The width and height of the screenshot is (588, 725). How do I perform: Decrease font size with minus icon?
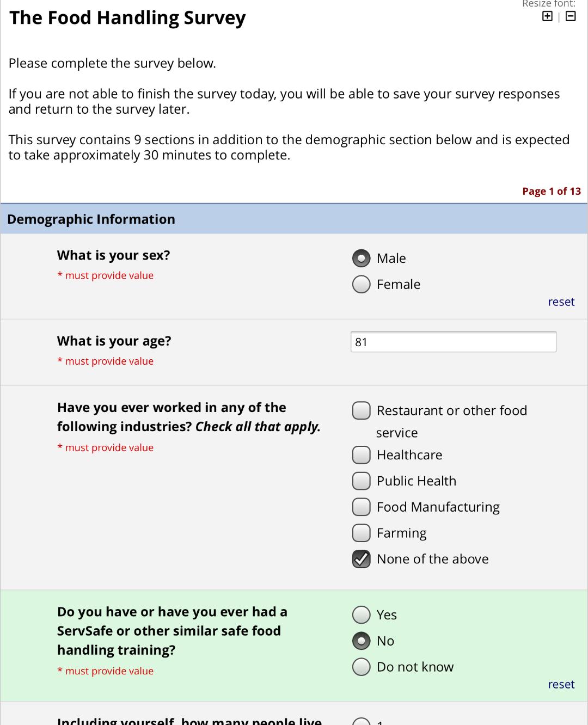[x=571, y=16]
